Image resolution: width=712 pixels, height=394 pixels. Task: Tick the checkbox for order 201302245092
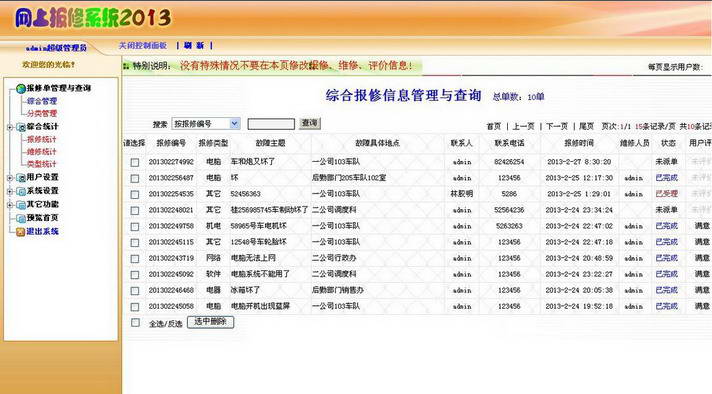point(135,275)
